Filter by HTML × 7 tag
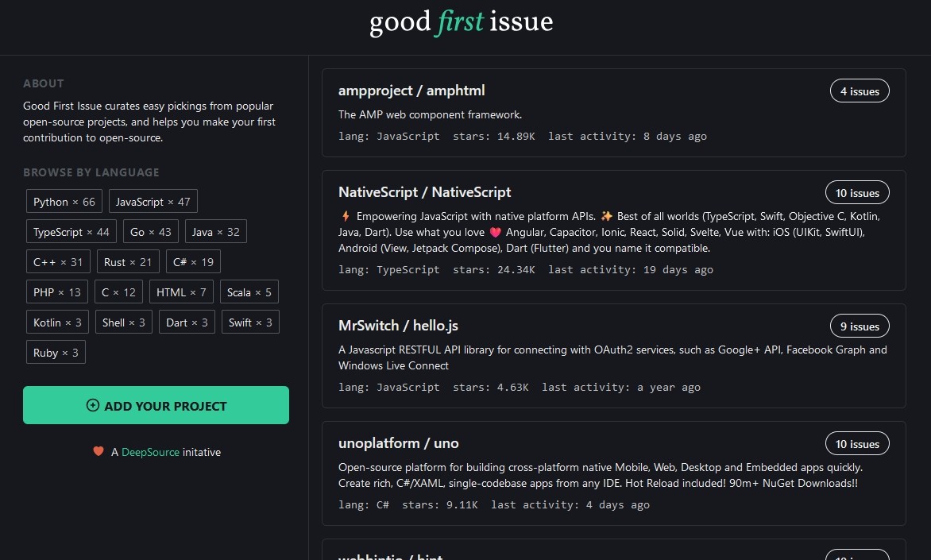Viewport: 931px width, 560px height. (x=181, y=292)
